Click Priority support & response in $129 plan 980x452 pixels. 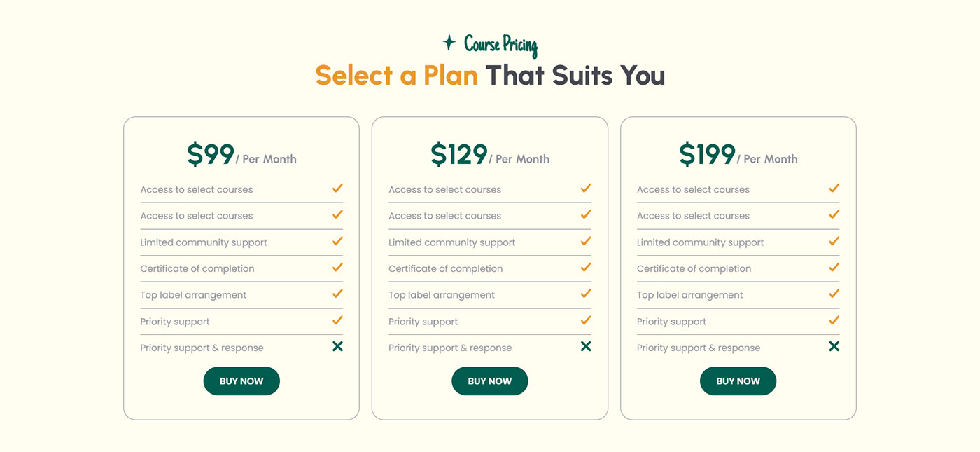(x=450, y=348)
